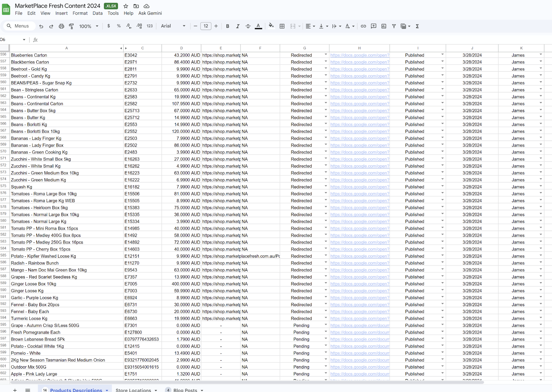Click Menus search box
Image resolution: width=552 pixels, height=392 pixels.
click(x=19, y=26)
